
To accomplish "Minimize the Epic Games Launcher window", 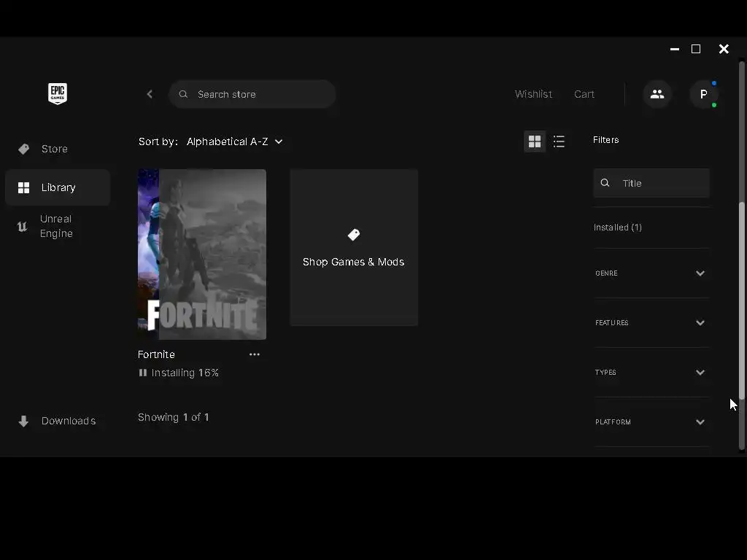I will tap(675, 49).
